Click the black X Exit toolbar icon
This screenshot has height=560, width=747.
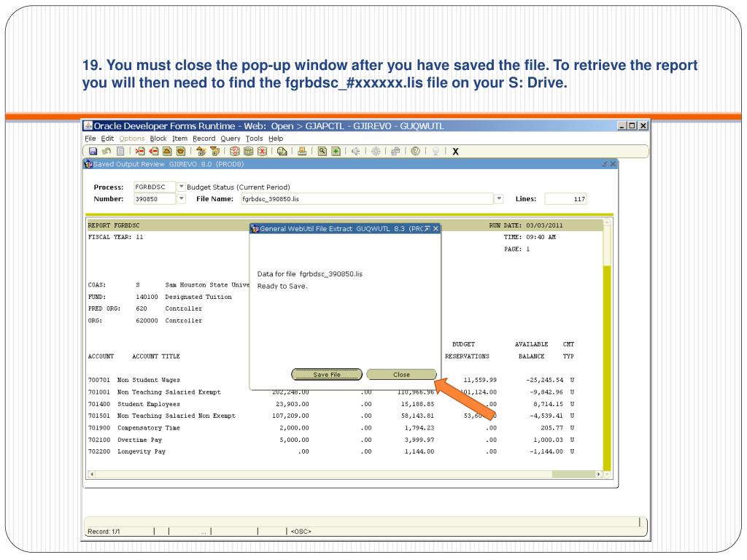coord(455,152)
